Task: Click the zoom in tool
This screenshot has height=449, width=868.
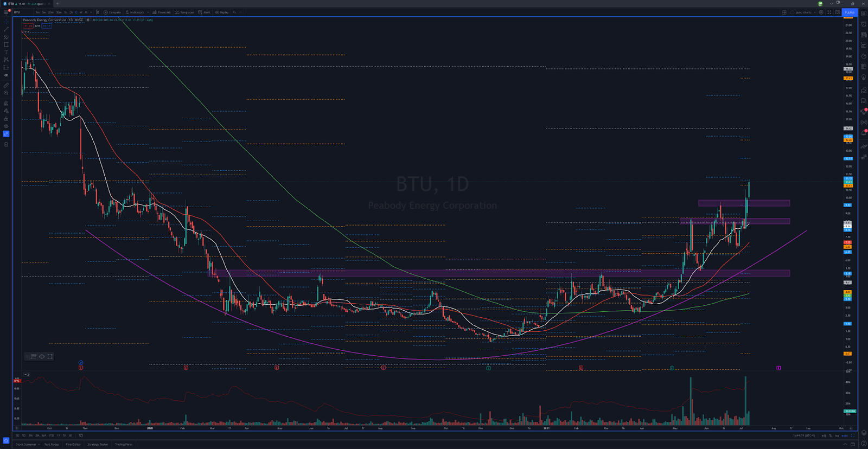Action: tap(6, 93)
